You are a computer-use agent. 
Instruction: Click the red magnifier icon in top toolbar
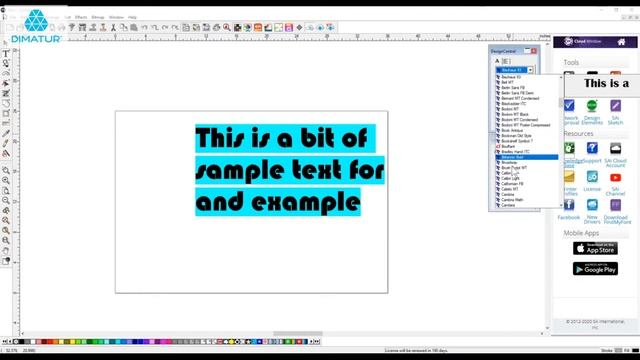[227, 27]
